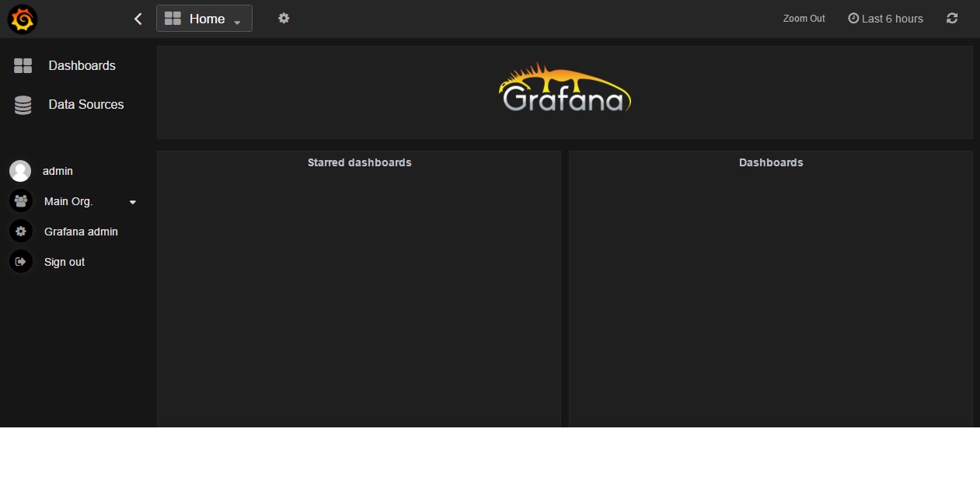980x488 pixels.
Task: Click the Main Org. group icon
Action: pos(21,201)
